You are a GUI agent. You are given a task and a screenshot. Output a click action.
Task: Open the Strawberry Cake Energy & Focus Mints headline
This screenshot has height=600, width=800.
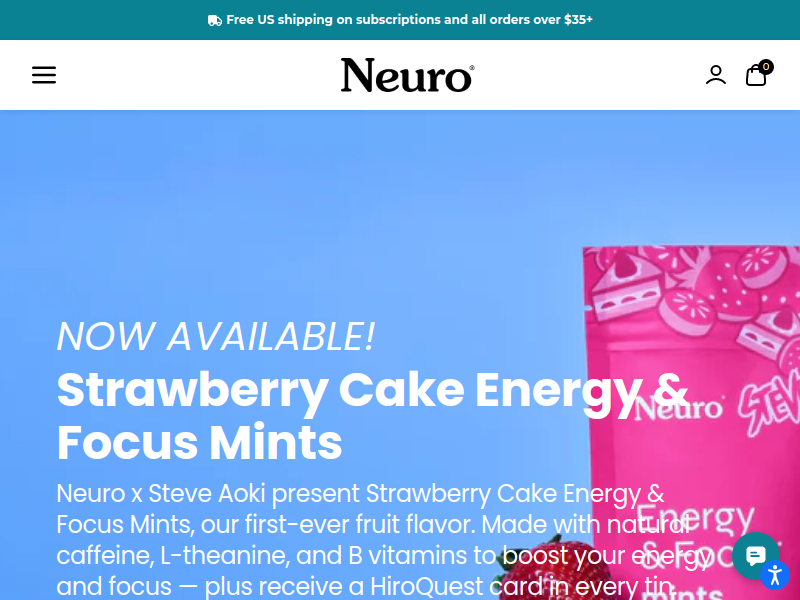click(x=372, y=415)
